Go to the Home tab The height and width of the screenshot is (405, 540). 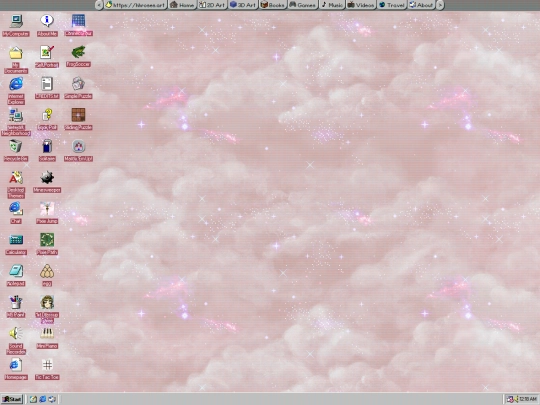pyautogui.click(x=182, y=5)
